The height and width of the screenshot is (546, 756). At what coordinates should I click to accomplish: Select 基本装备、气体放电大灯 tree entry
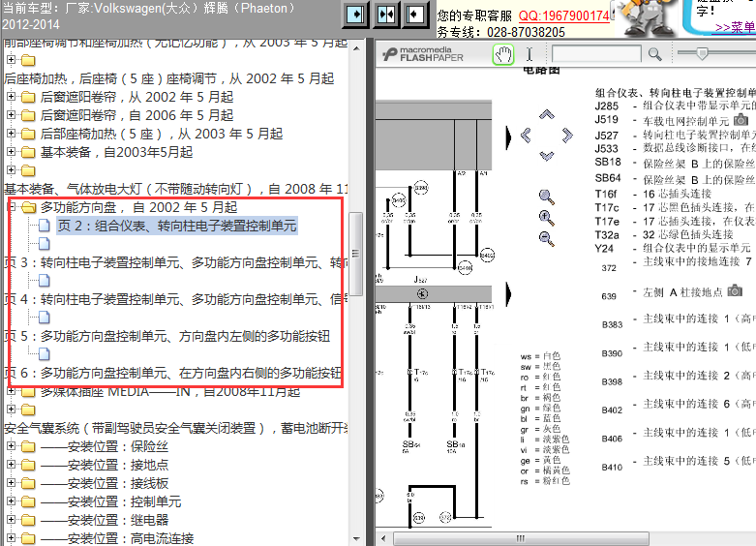tap(175, 189)
